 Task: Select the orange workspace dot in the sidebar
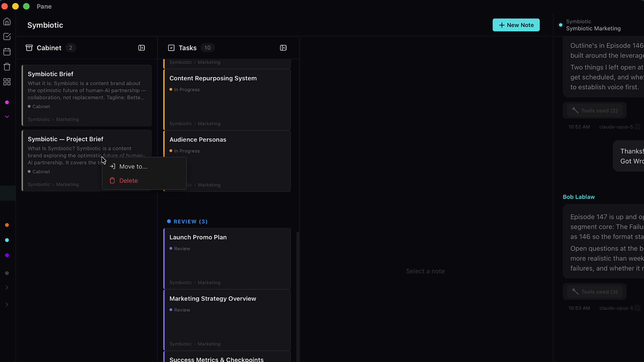pyautogui.click(x=7, y=225)
